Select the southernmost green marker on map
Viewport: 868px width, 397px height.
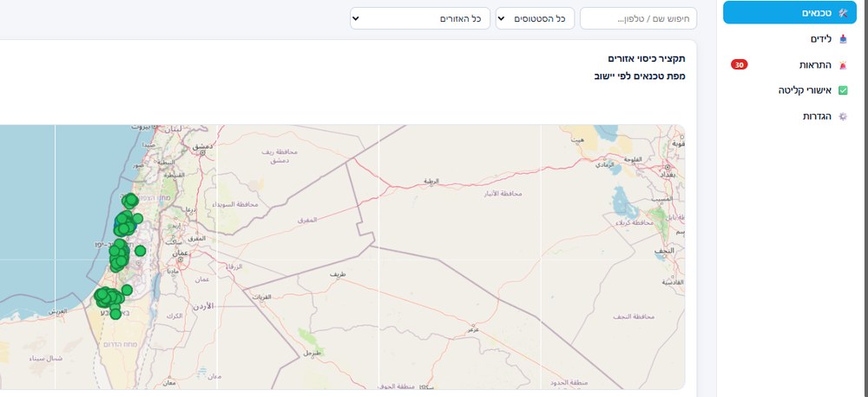point(115,314)
